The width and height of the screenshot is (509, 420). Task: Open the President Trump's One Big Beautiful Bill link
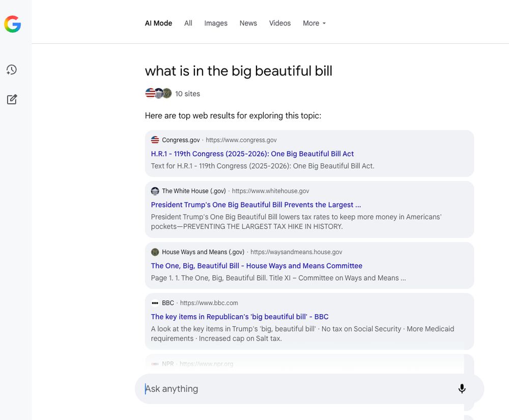click(x=256, y=205)
